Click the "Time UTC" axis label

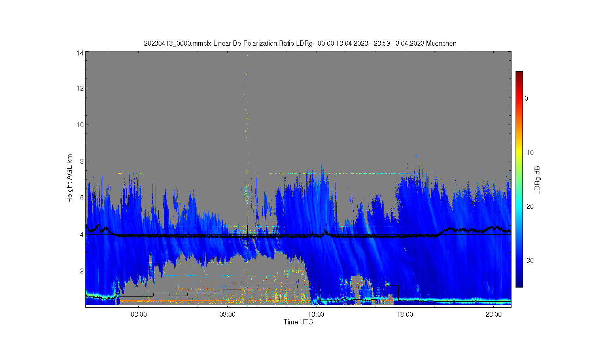coord(298,322)
